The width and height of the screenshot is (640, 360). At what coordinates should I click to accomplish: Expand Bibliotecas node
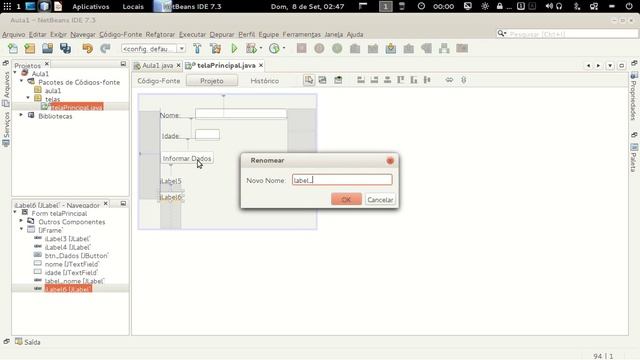tap(21, 116)
